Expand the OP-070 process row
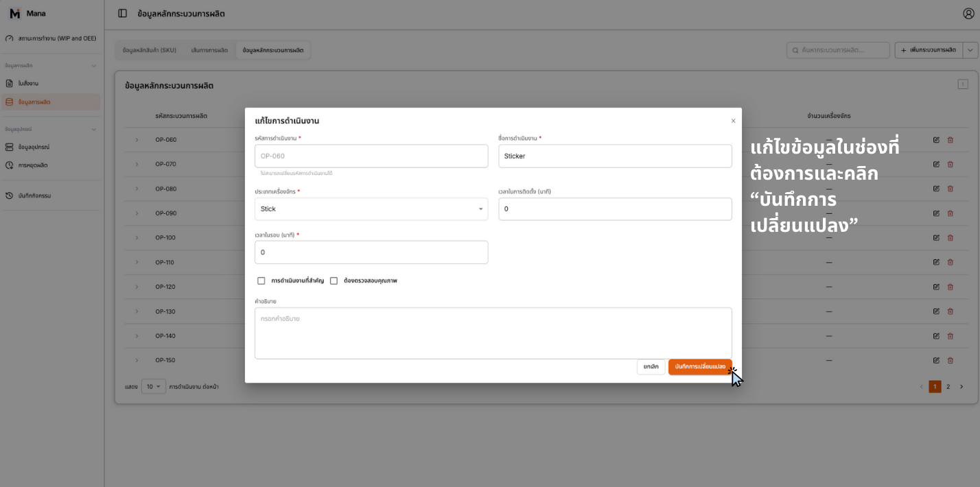 (x=135, y=164)
